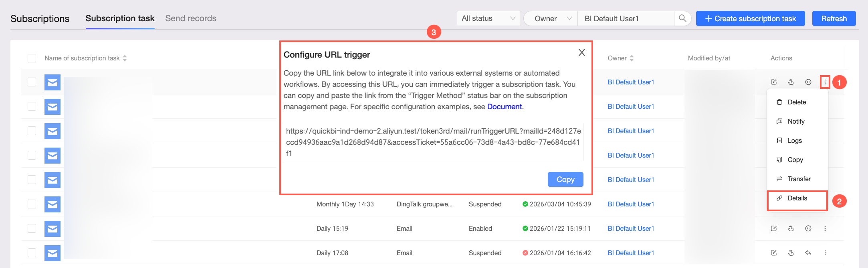This screenshot has height=268, width=868.
Task: Choose Logs from the actions menu
Action: [797, 140]
